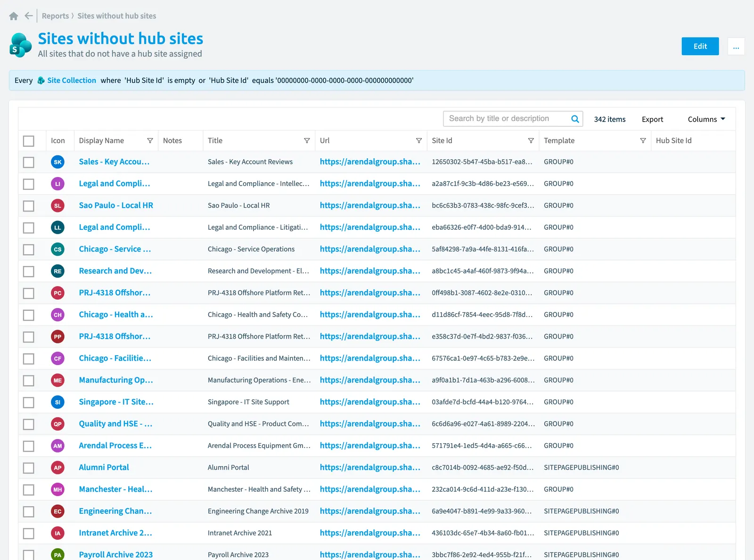Open Site Id column filter icon
754x560 pixels.
point(531,141)
